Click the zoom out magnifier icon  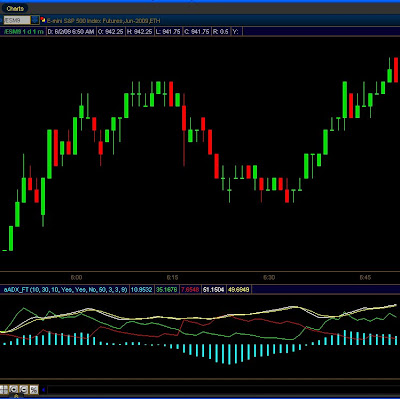click(x=23, y=389)
